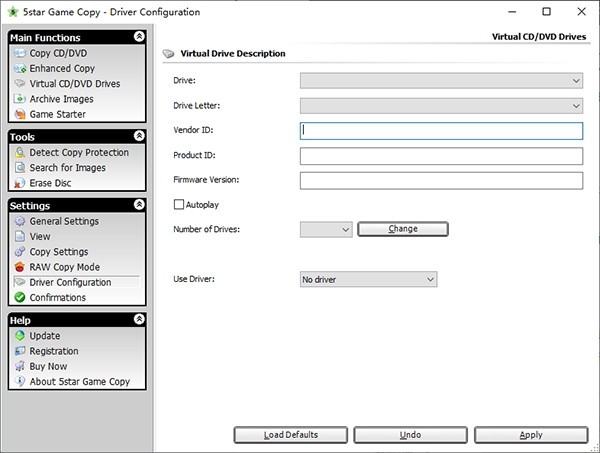Click the Erase Disc icon

pos(20,183)
